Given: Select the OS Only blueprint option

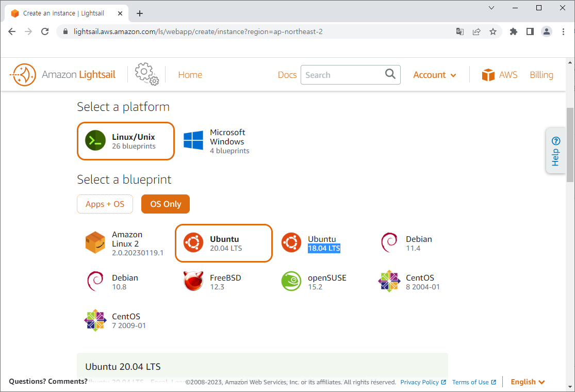Looking at the screenshot, I should (x=166, y=204).
